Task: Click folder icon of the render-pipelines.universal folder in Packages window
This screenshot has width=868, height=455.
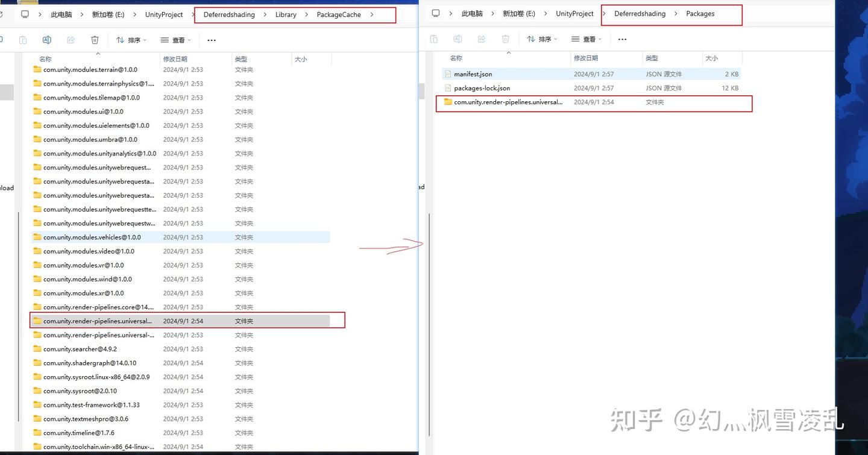Action: point(448,102)
